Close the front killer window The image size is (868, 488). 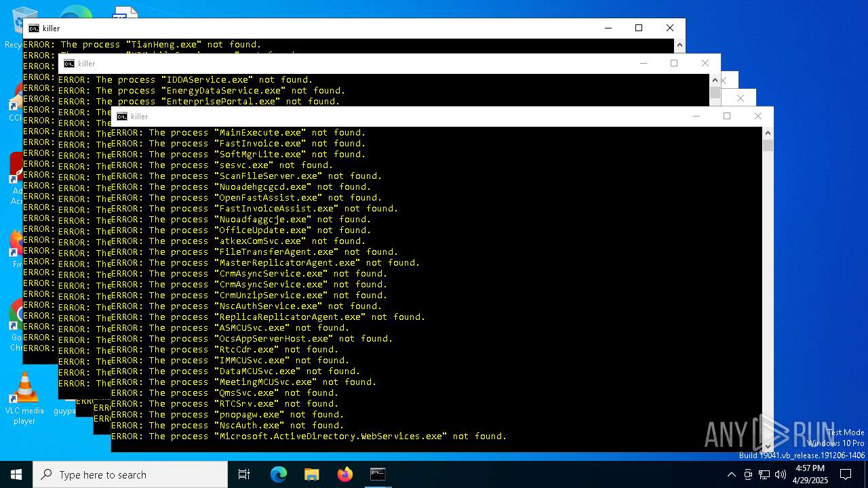tap(758, 116)
